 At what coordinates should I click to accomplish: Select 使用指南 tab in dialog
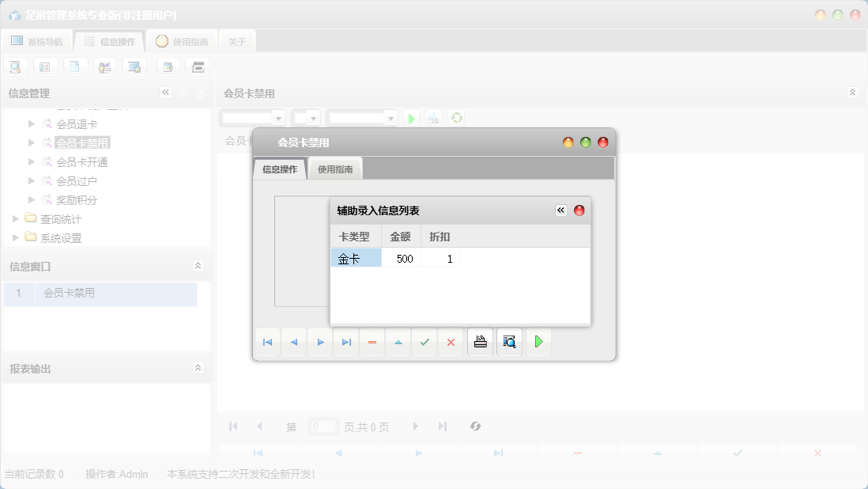pyautogui.click(x=335, y=169)
